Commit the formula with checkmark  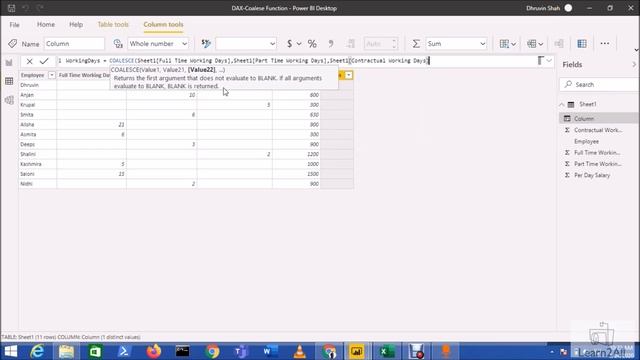(x=44, y=61)
